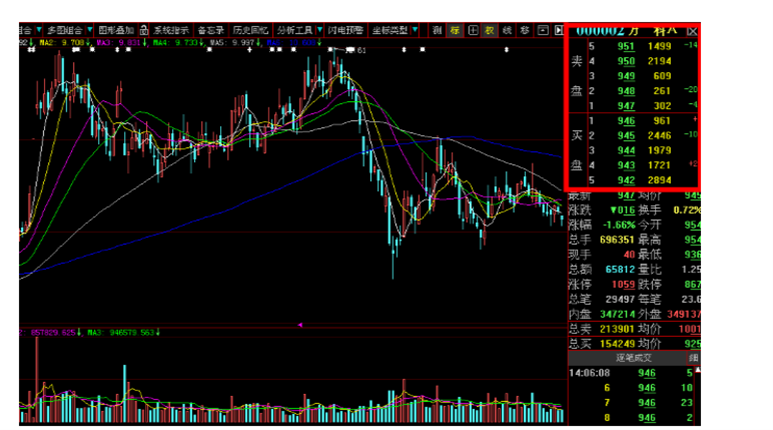Click the trade list scrollbar up arrow
Screen dimensions: 773x430
coord(698,370)
